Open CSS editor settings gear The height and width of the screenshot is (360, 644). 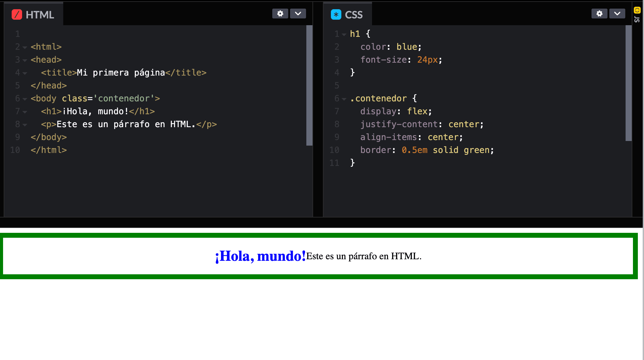[x=599, y=14]
